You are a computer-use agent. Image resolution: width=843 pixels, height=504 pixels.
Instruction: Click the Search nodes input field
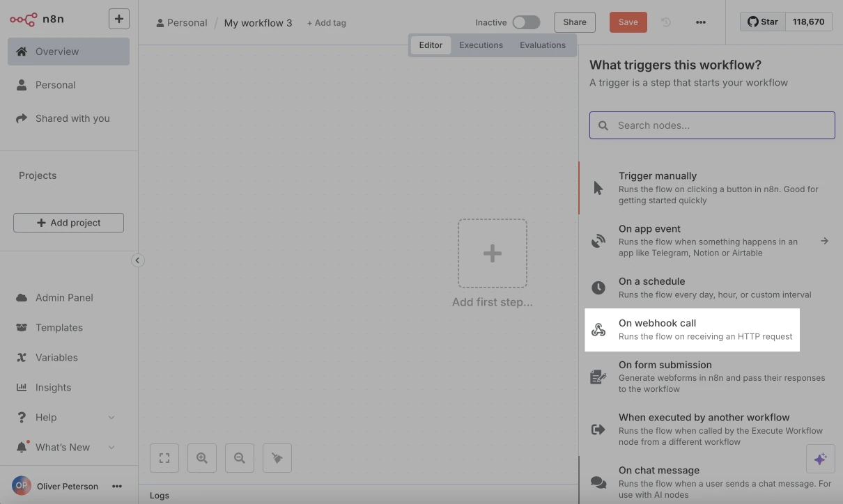(712, 125)
